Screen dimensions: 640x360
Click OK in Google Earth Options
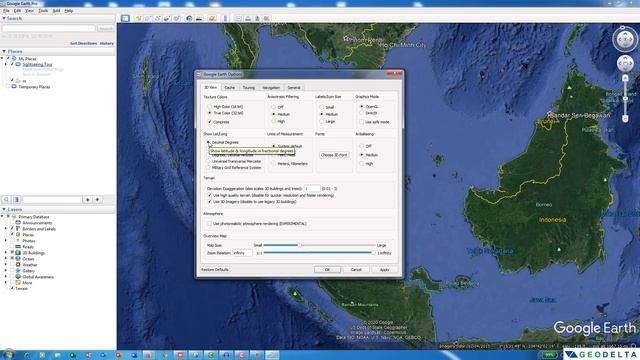pos(327,270)
